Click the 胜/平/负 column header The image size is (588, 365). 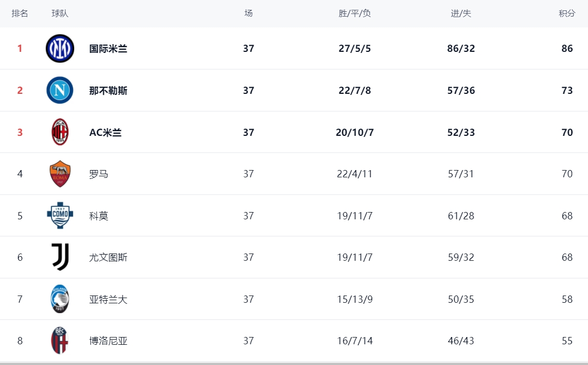pyautogui.click(x=354, y=13)
